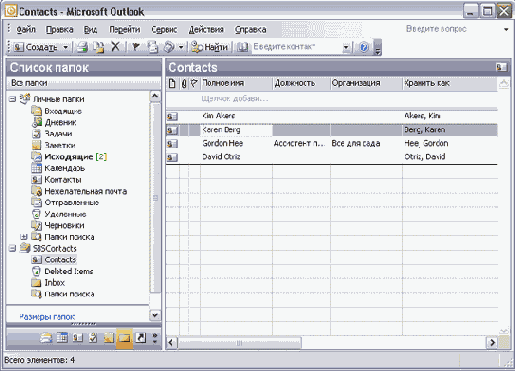Open the Размеры папок link

tap(47, 317)
